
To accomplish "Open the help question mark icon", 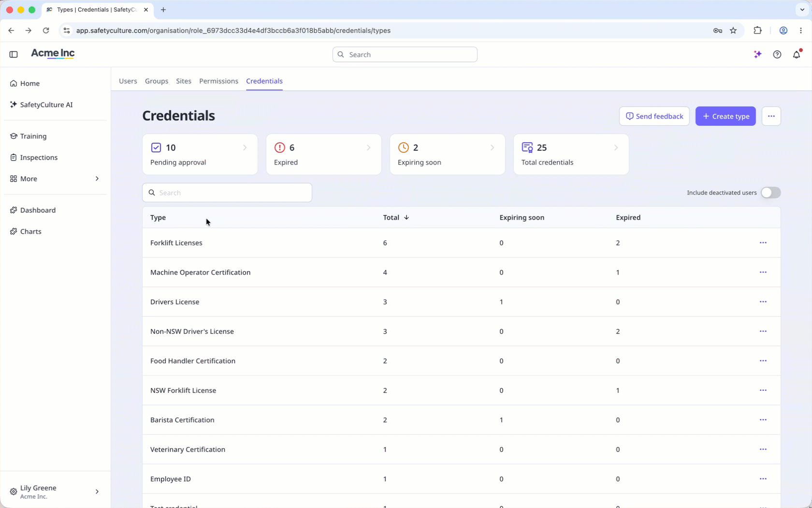I will pyautogui.click(x=777, y=55).
